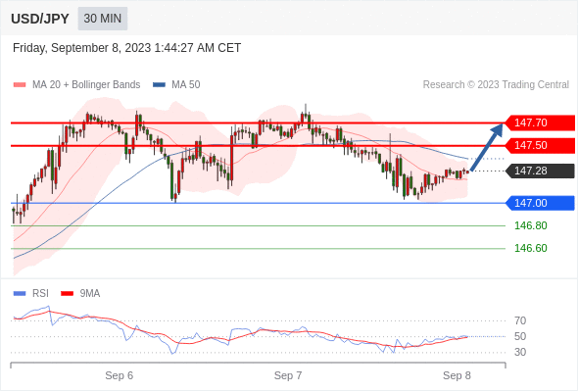The width and height of the screenshot is (578, 392).
Task: Click the RSI legend swatch
Action: [x=20, y=294]
